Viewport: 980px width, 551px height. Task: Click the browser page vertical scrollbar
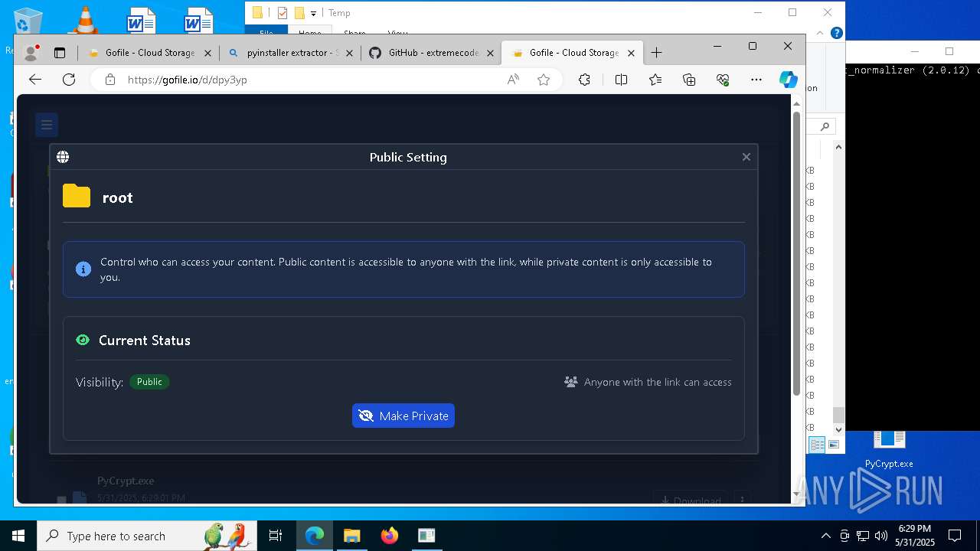click(796, 254)
